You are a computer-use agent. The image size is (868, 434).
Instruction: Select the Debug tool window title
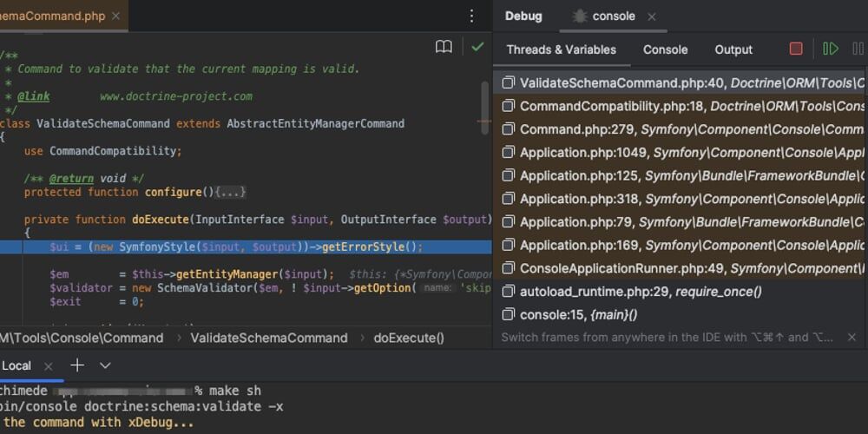tap(523, 16)
